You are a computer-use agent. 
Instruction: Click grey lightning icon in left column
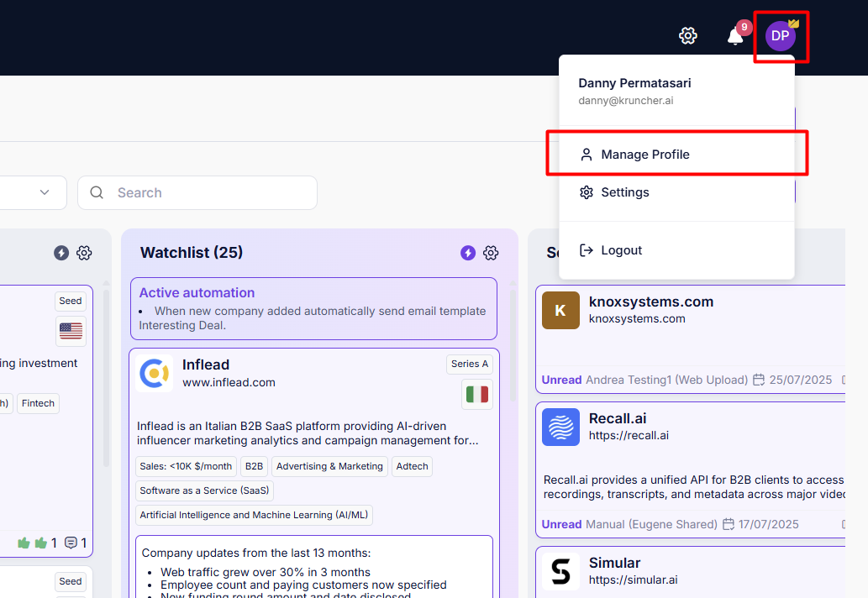point(60,253)
